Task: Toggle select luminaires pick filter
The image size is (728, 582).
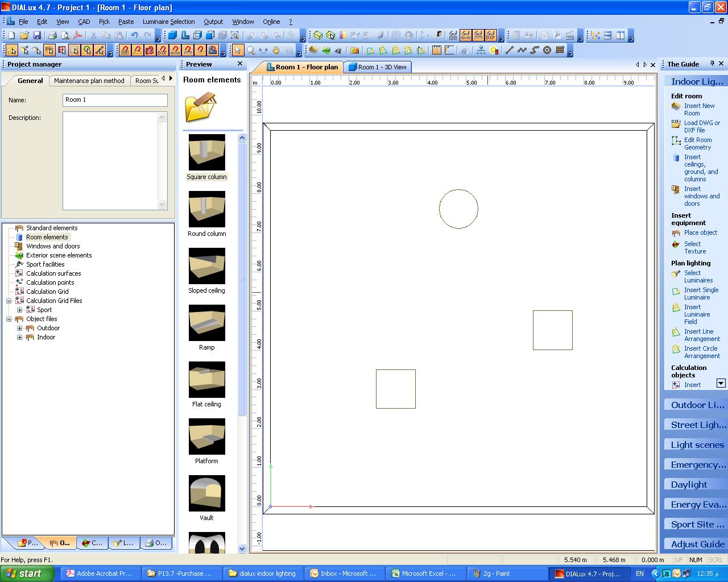Action: pos(24,50)
